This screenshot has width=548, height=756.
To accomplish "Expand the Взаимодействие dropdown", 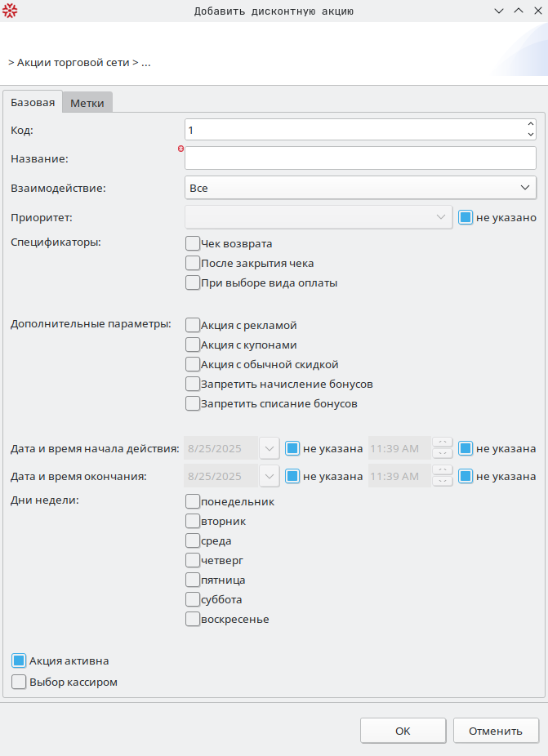I will 525,188.
